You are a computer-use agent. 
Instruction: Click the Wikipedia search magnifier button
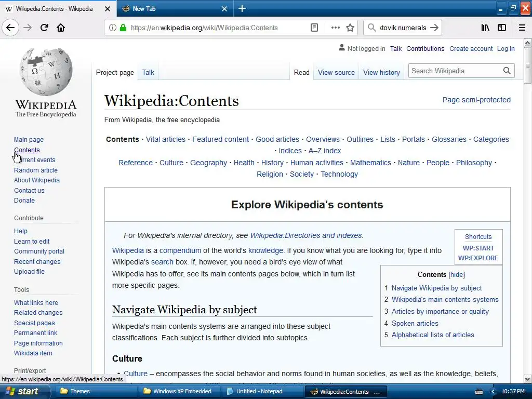(x=507, y=71)
